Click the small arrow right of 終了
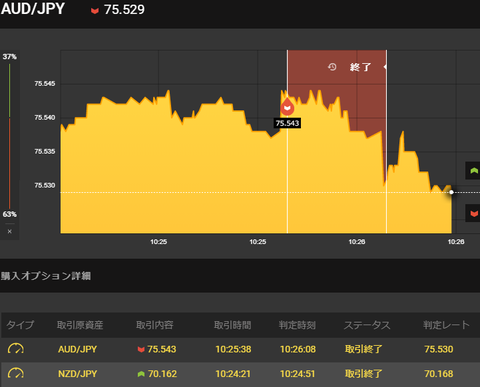 385,67
